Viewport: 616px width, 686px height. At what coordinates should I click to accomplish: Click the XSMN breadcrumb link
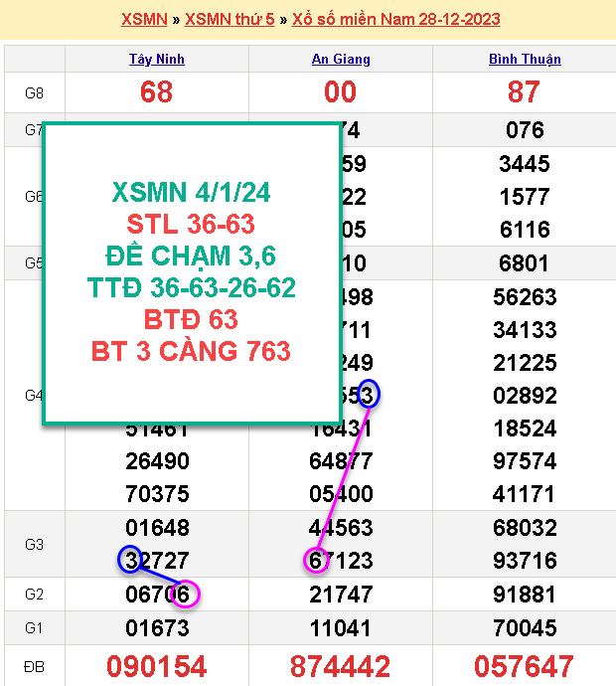tap(144, 20)
